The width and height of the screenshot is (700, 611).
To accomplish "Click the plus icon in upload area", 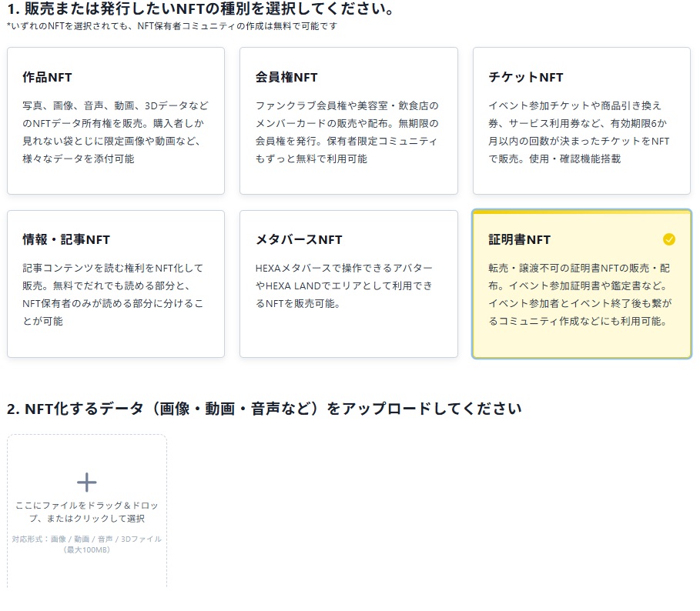I will [x=87, y=482].
